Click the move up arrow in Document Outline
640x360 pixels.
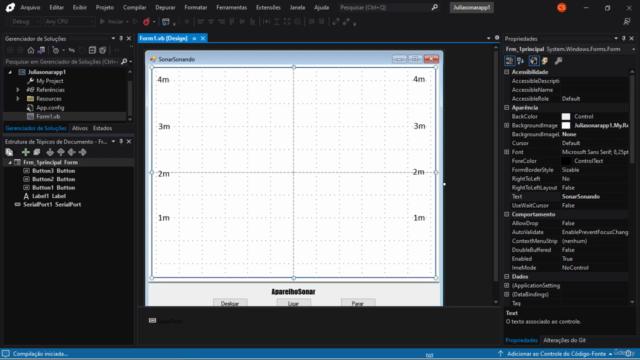pos(61,152)
